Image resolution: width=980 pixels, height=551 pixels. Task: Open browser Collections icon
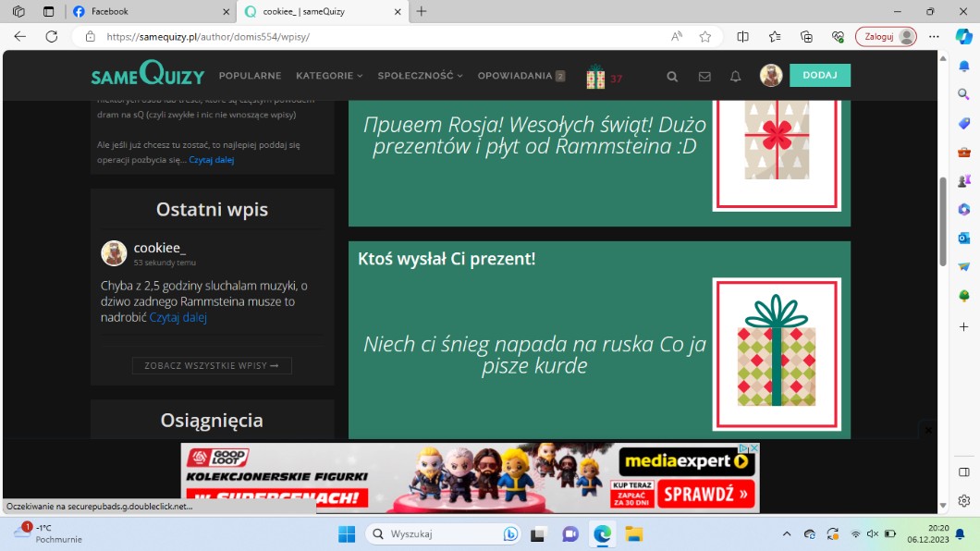pos(806,37)
